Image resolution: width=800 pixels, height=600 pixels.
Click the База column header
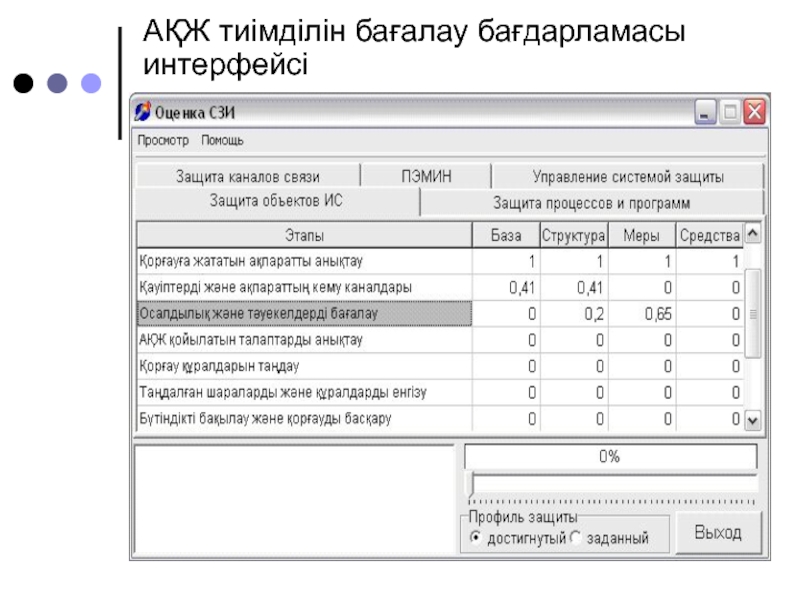[x=506, y=235]
